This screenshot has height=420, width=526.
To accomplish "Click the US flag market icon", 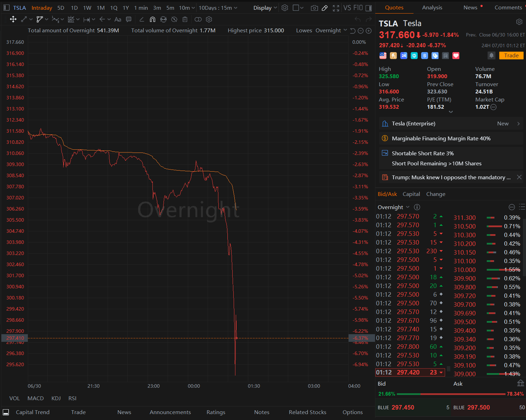I will pyautogui.click(x=383, y=56).
